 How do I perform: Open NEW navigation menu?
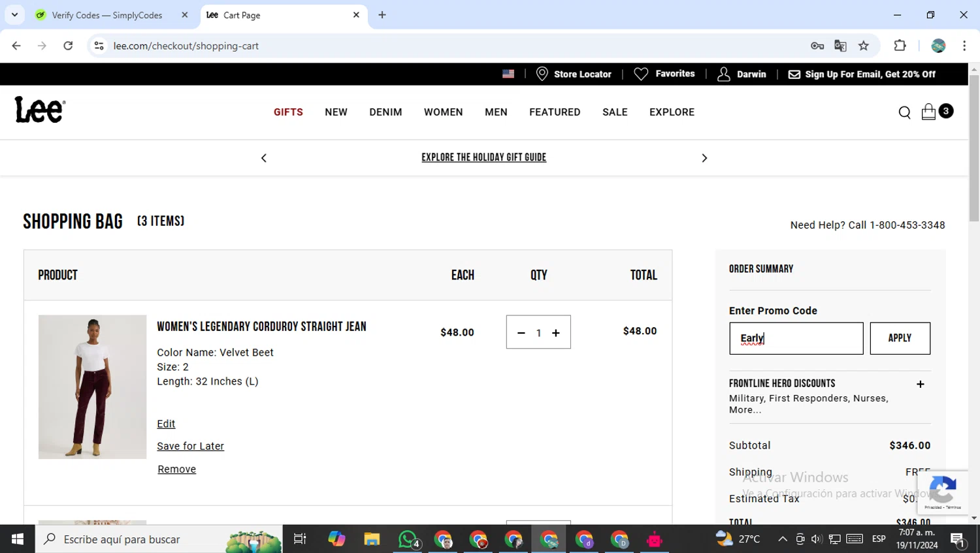[336, 112]
